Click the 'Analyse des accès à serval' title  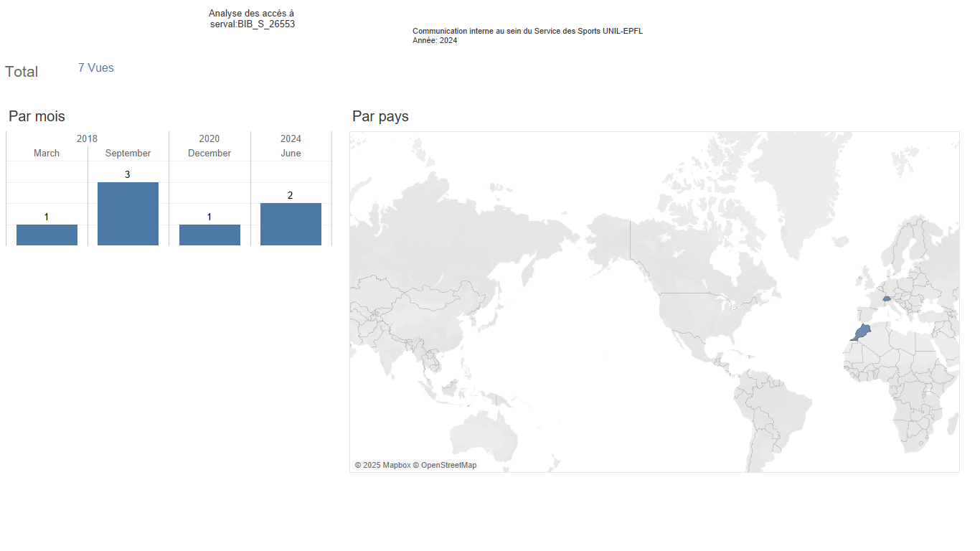coord(252,19)
